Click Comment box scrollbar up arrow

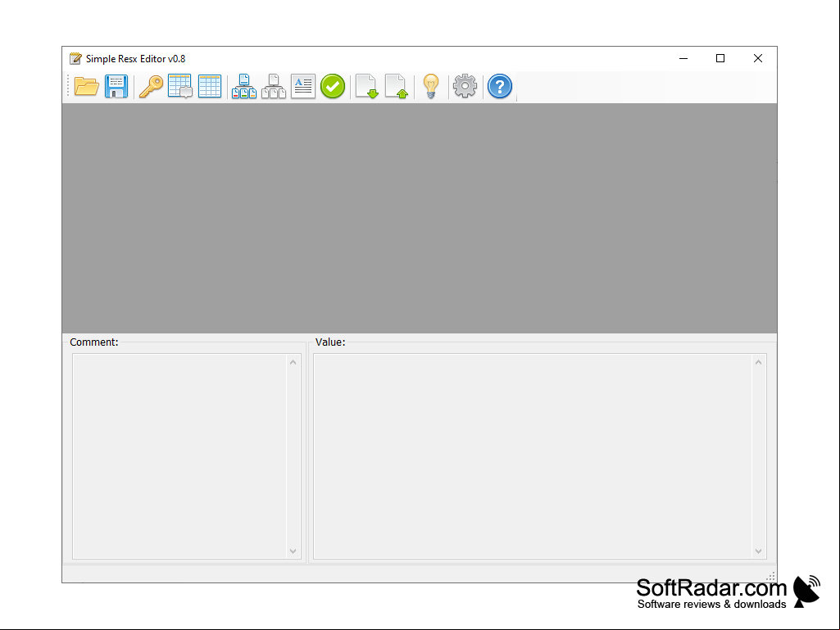pos(293,363)
